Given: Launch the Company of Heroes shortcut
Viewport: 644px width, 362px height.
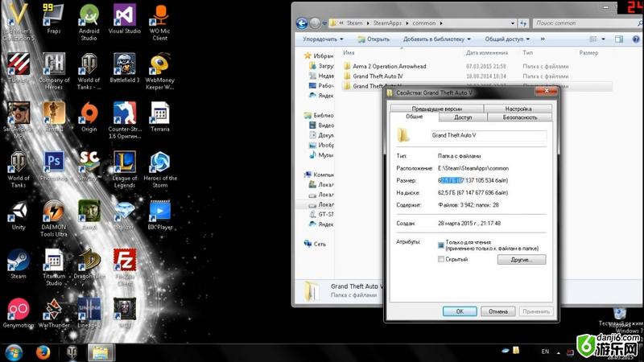Looking at the screenshot, I should (x=54, y=72).
